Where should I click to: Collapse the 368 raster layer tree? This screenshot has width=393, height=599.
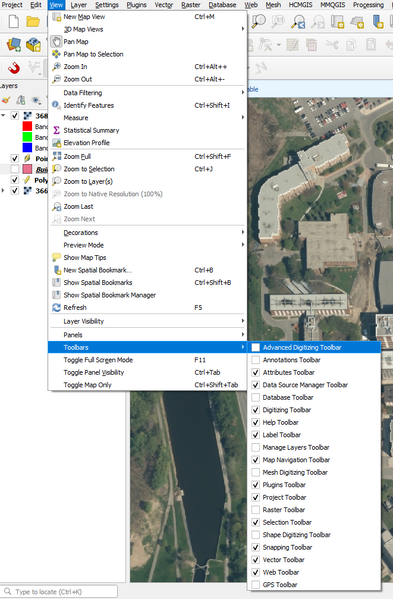point(3,115)
